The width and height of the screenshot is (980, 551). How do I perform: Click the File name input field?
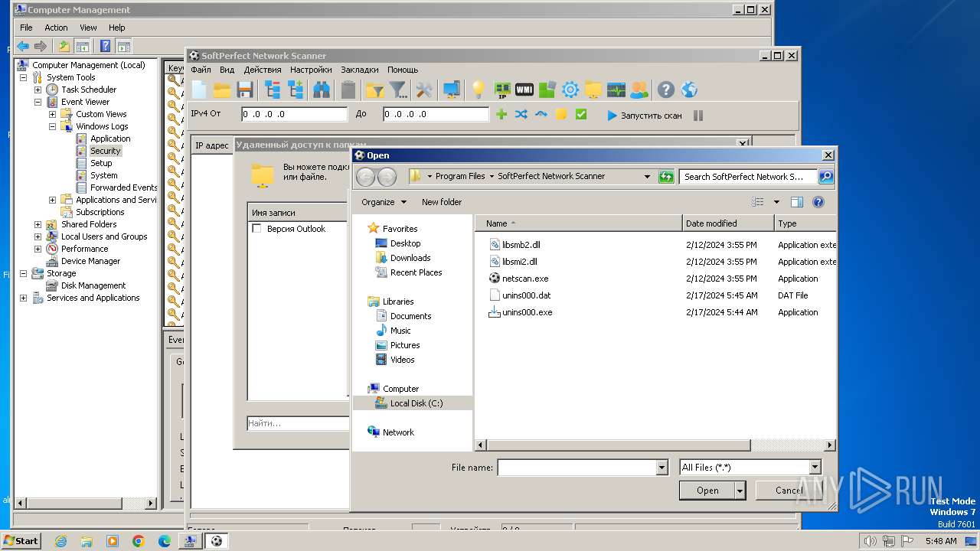click(x=577, y=467)
